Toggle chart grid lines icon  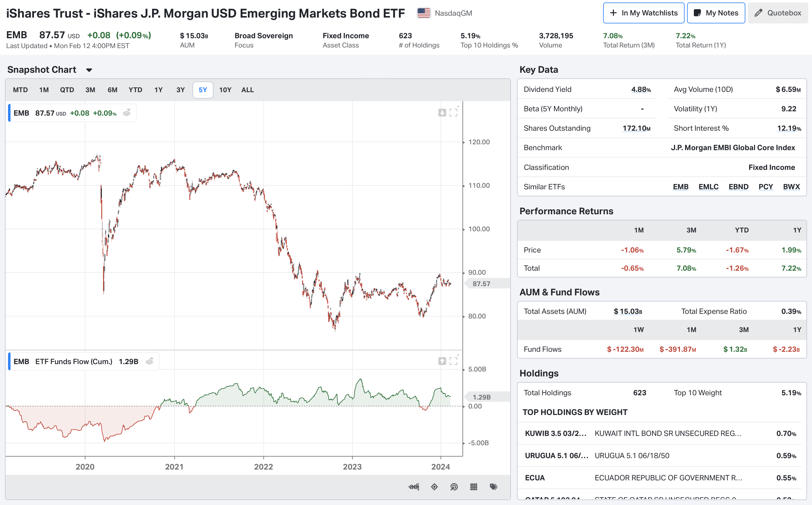474,487
